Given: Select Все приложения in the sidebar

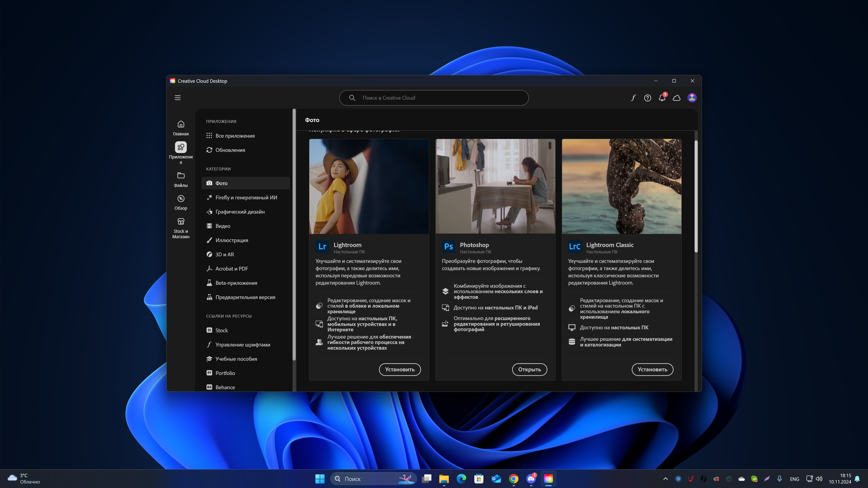Looking at the screenshot, I should 246,136.
